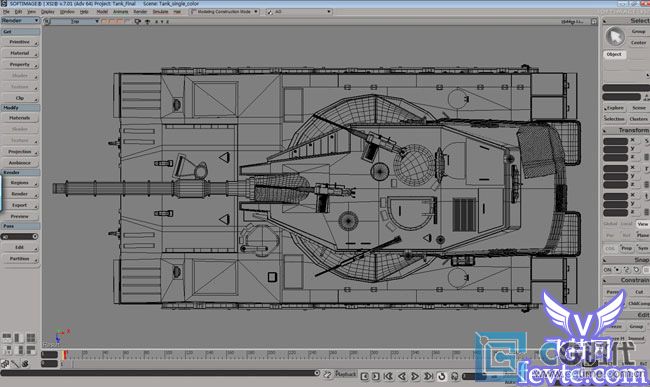Open the Modeling Construction Mode dropdown
This screenshot has width=650, height=387.
(x=224, y=12)
